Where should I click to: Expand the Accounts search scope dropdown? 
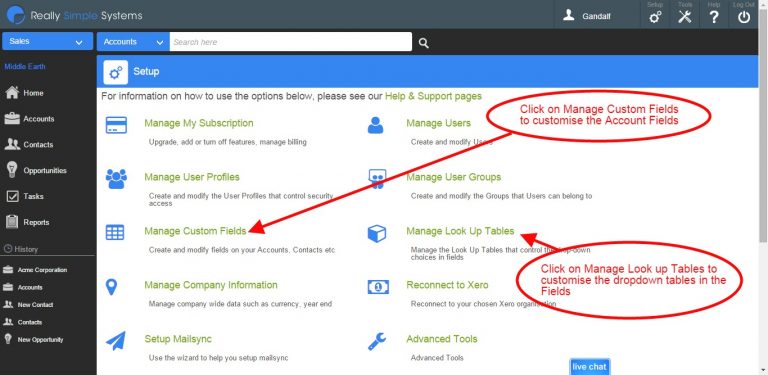(133, 42)
